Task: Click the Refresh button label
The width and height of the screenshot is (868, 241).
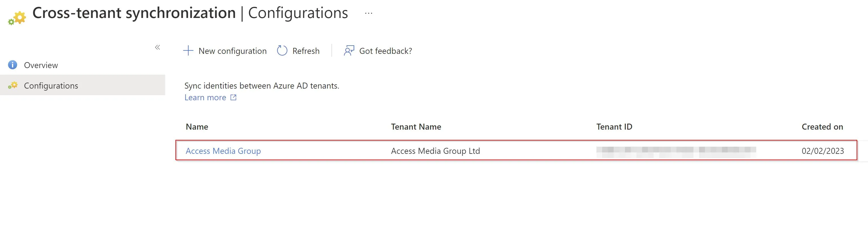Action: click(306, 51)
